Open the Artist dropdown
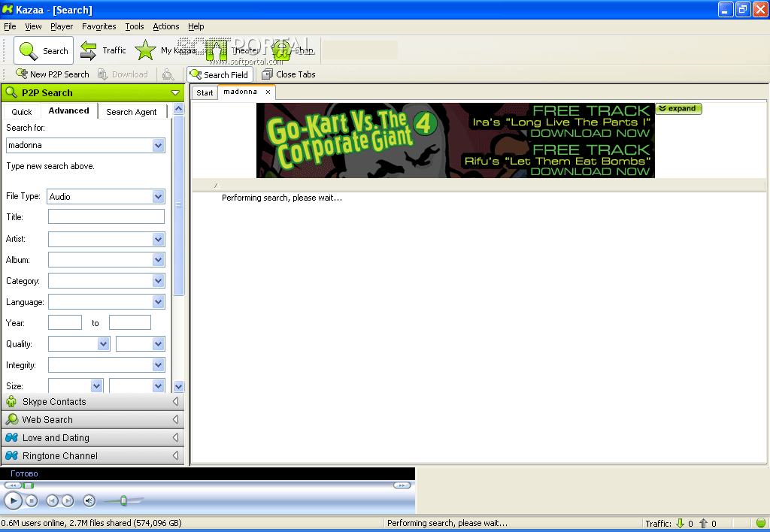 (158, 240)
